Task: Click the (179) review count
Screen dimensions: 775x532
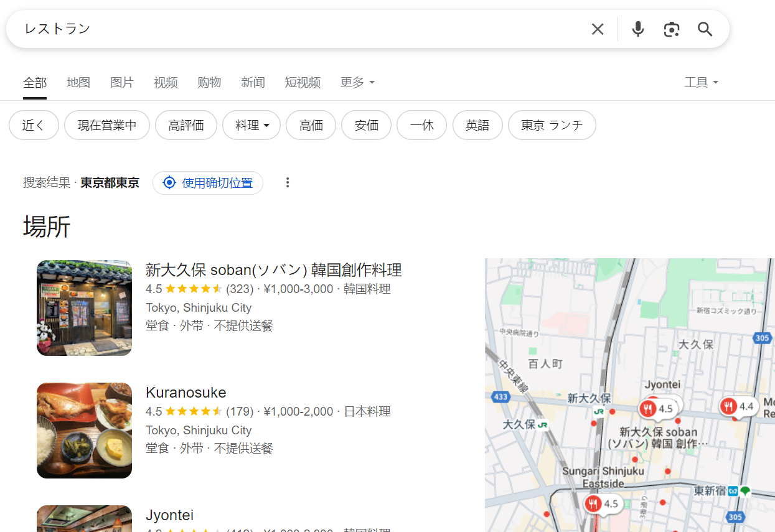Action: (x=240, y=411)
